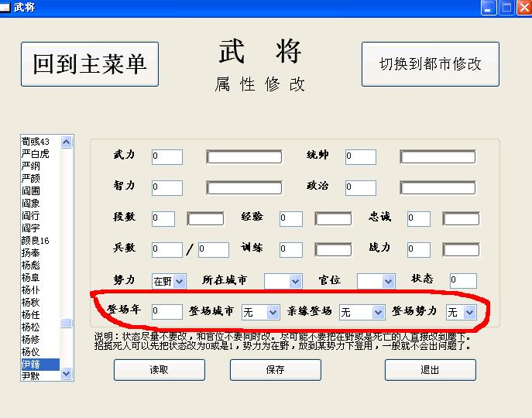Click the 武力 bar display
The height and width of the screenshot is (418, 532).
[x=244, y=157]
